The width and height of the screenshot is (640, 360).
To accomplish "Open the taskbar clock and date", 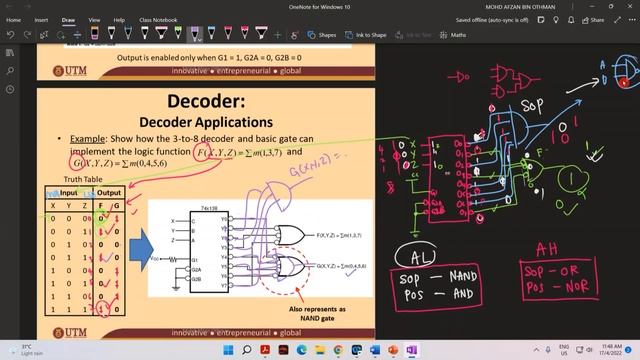I will point(611,350).
